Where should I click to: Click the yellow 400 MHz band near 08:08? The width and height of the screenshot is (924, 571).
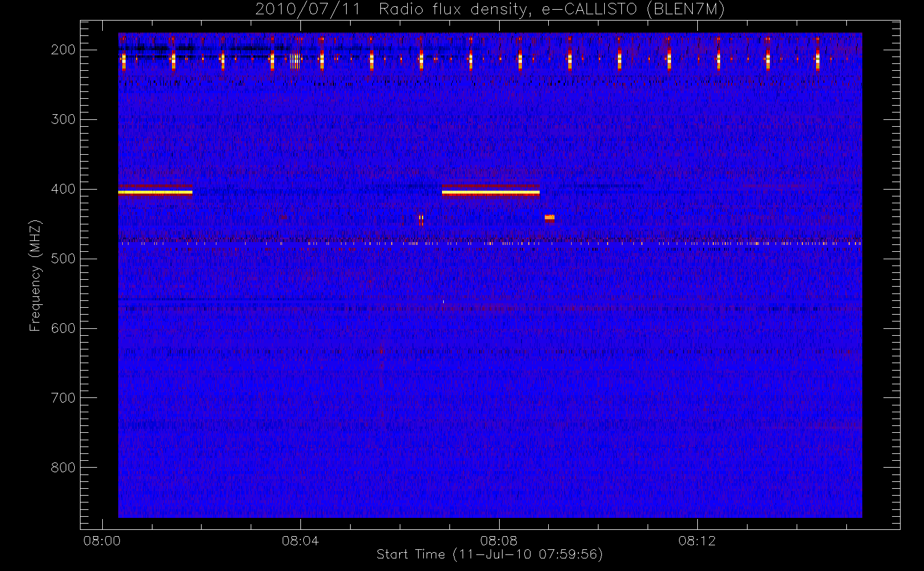(x=491, y=193)
